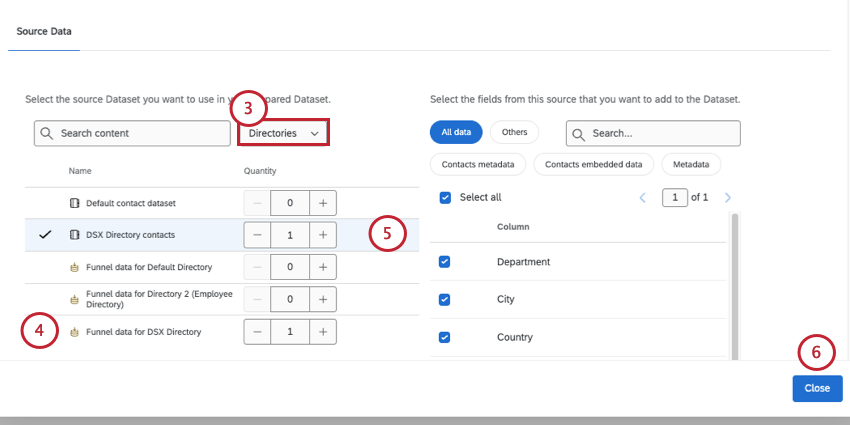Click the DSX Directory contacts directory icon
The width and height of the screenshot is (850, 425).
pos(75,235)
